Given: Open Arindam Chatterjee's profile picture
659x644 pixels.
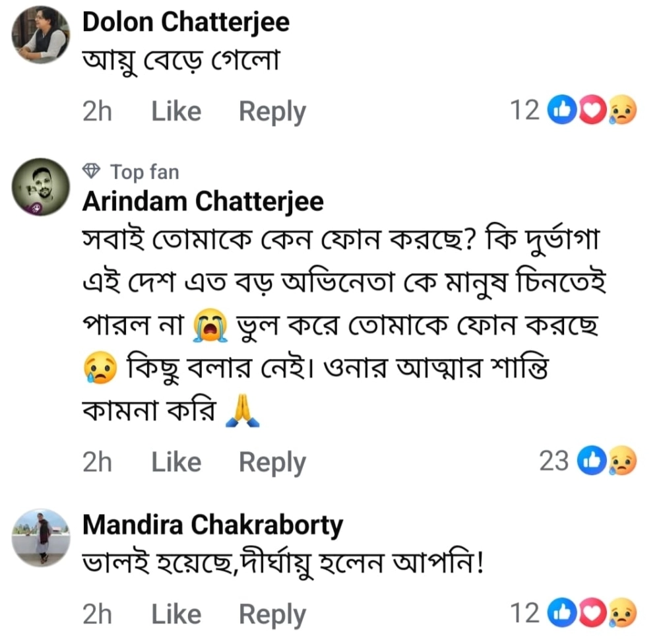Looking at the screenshot, I should point(42,187).
